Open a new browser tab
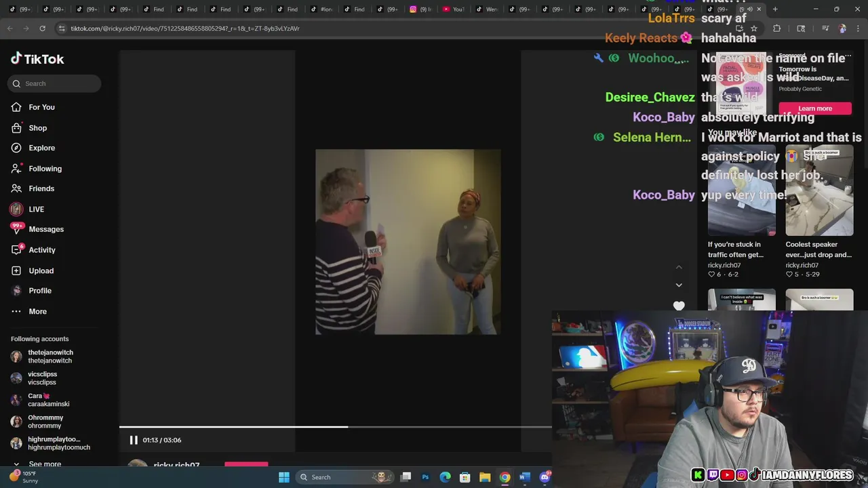868x488 pixels. click(x=775, y=9)
